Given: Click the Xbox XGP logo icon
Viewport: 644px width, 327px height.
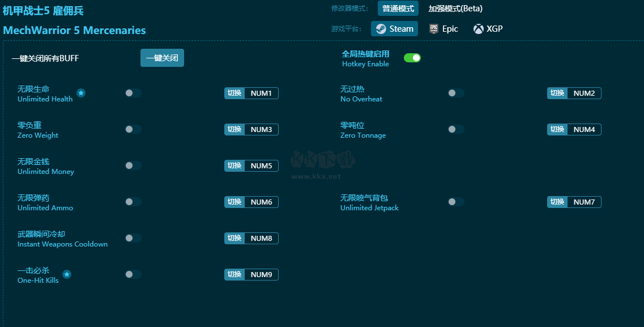Looking at the screenshot, I should [478, 29].
